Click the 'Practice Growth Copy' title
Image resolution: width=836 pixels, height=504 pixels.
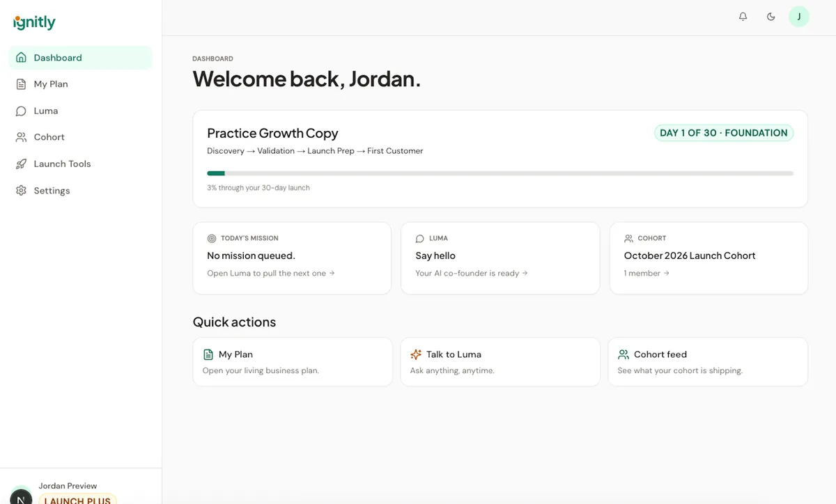pyautogui.click(x=272, y=133)
